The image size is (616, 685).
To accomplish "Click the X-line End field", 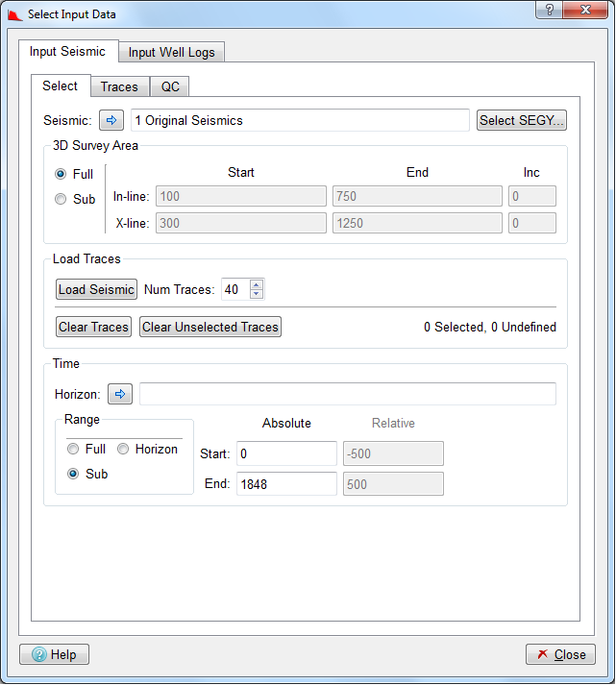I will 417,223.
